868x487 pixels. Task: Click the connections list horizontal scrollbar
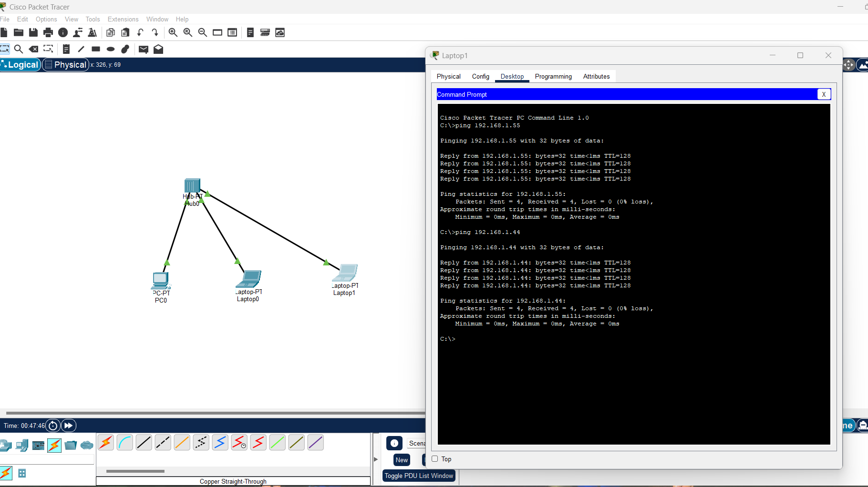pyautogui.click(x=135, y=471)
